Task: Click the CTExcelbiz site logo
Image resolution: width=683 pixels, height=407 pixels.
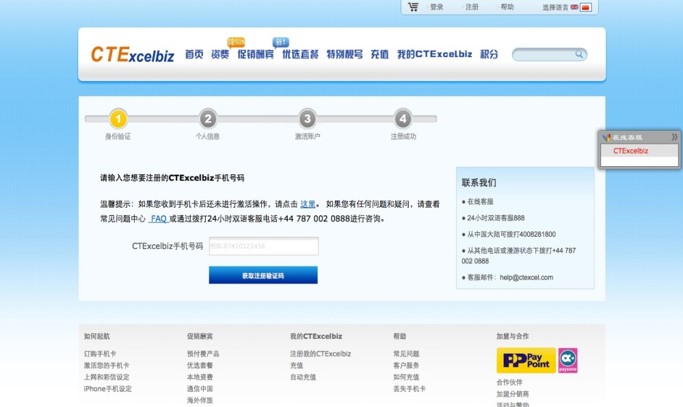Action: pyautogui.click(x=132, y=54)
